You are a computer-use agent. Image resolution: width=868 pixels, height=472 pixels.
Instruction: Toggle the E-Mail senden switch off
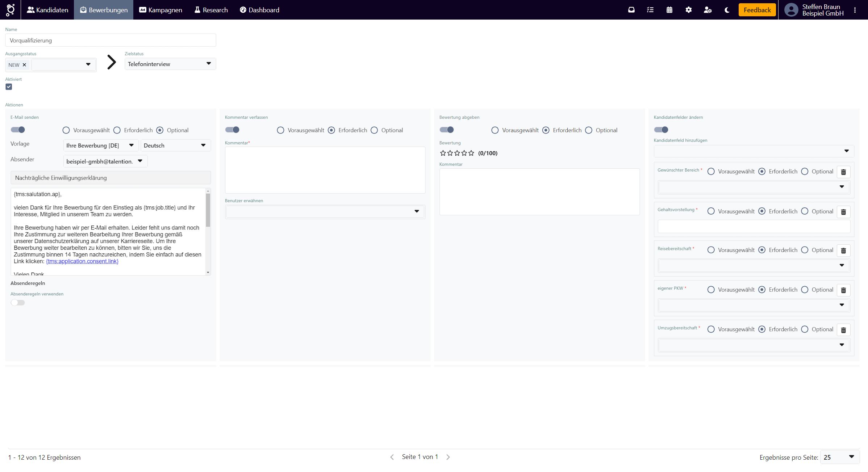pyautogui.click(x=18, y=130)
